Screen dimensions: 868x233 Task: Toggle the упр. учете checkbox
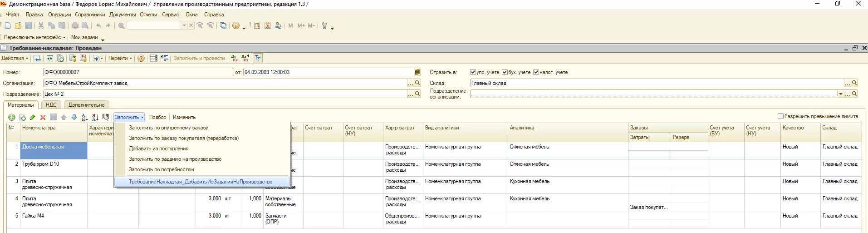pyautogui.click(x=473, y=72)
